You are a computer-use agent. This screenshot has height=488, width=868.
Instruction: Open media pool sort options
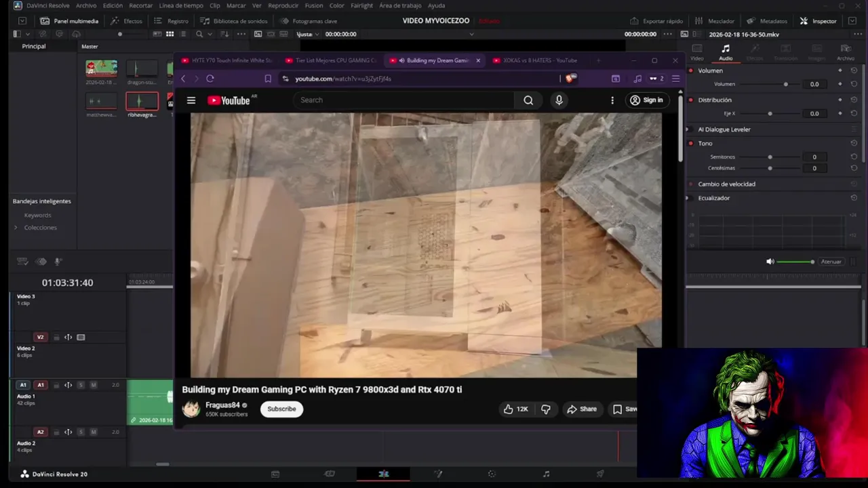(224, 34)
